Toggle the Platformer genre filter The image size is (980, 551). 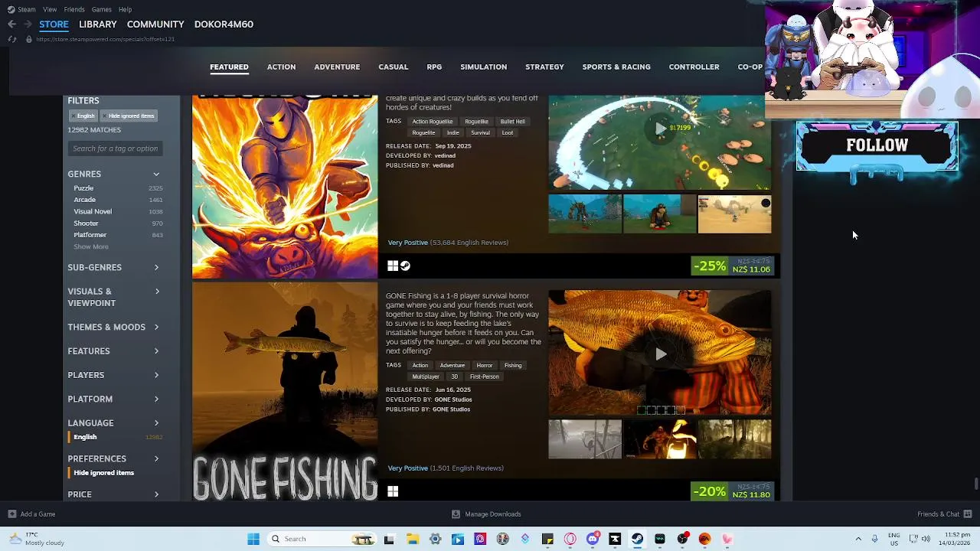pyautogui.click(x=118, y=235)
